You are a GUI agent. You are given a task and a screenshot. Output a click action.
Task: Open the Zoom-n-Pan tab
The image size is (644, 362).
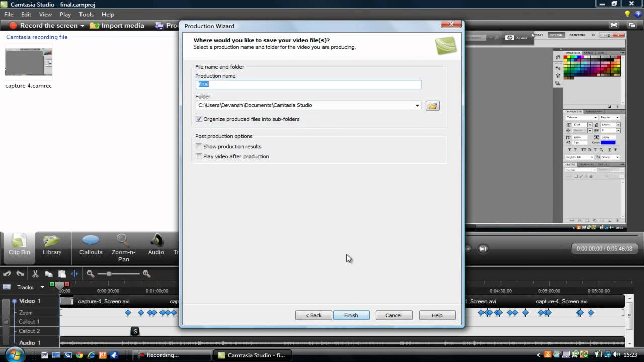coord(123,248)
